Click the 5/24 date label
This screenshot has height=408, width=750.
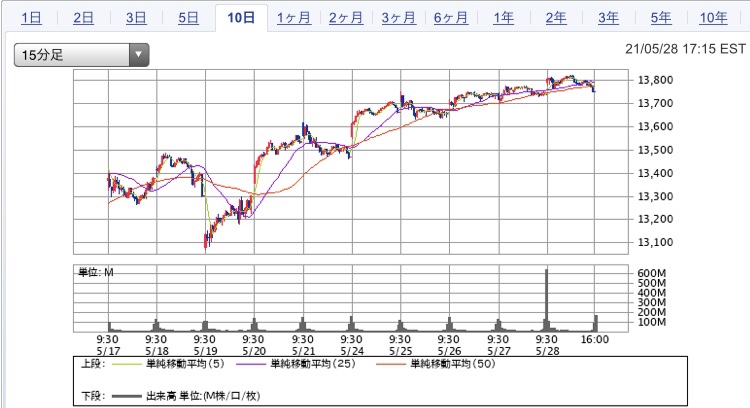[x=352, y=351]
